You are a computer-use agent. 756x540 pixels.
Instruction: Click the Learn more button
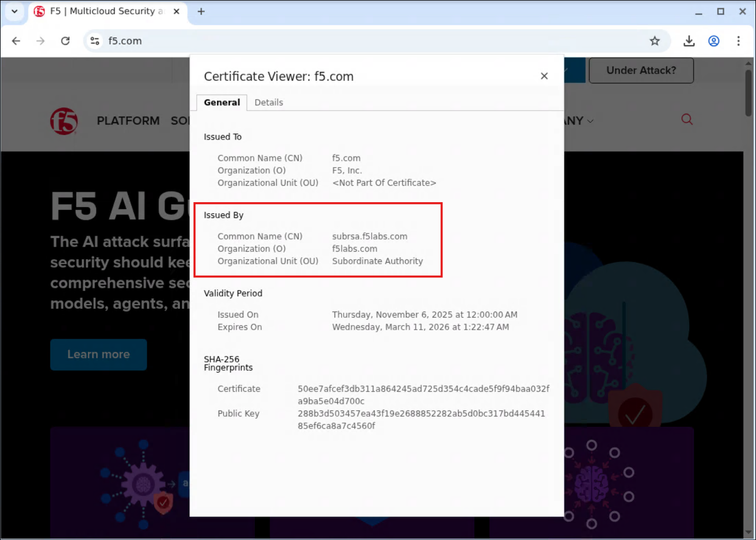98,354
